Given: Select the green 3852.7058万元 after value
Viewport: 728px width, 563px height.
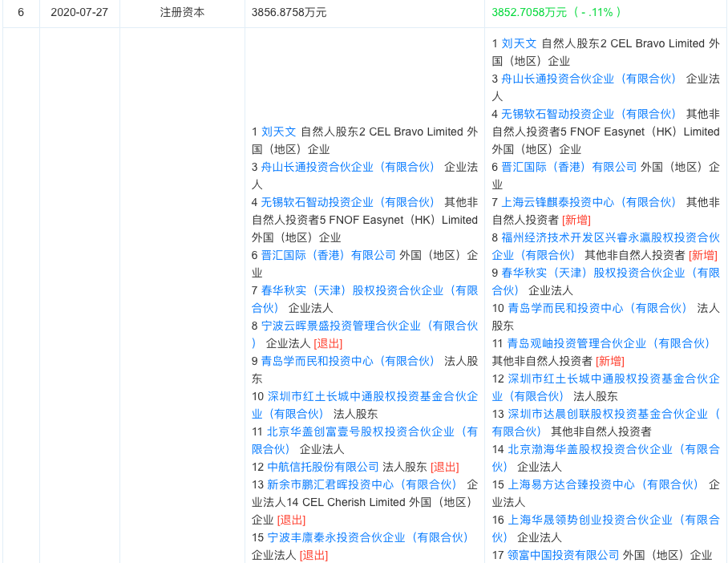Looking at the screenshot, I should pos(530,13).
